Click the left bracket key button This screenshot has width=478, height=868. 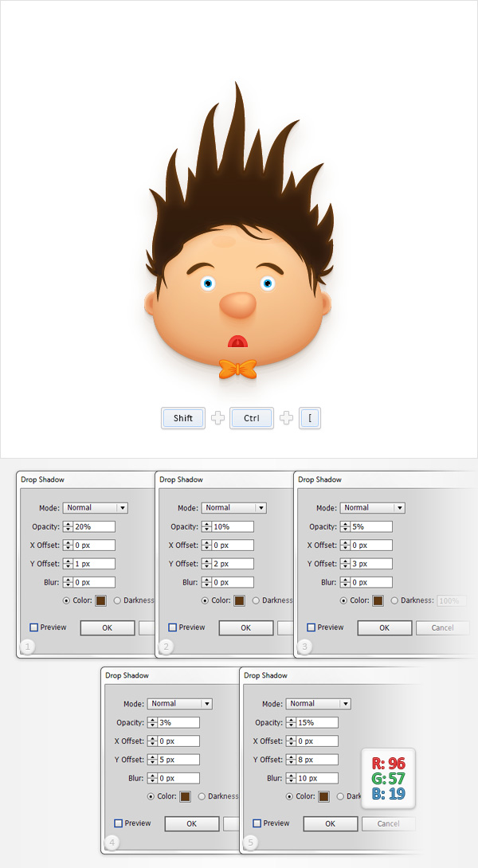pos(309,418)
